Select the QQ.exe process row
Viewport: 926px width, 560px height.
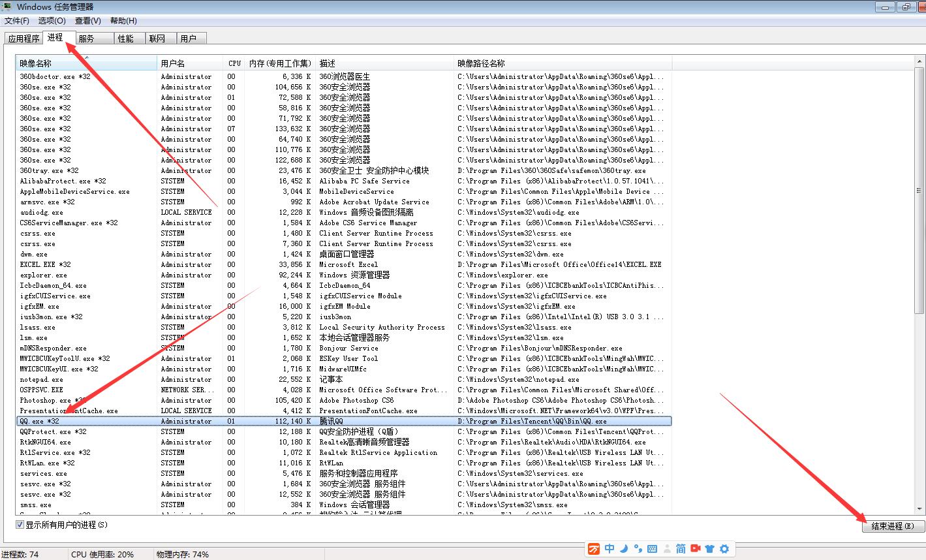point(196,420)
